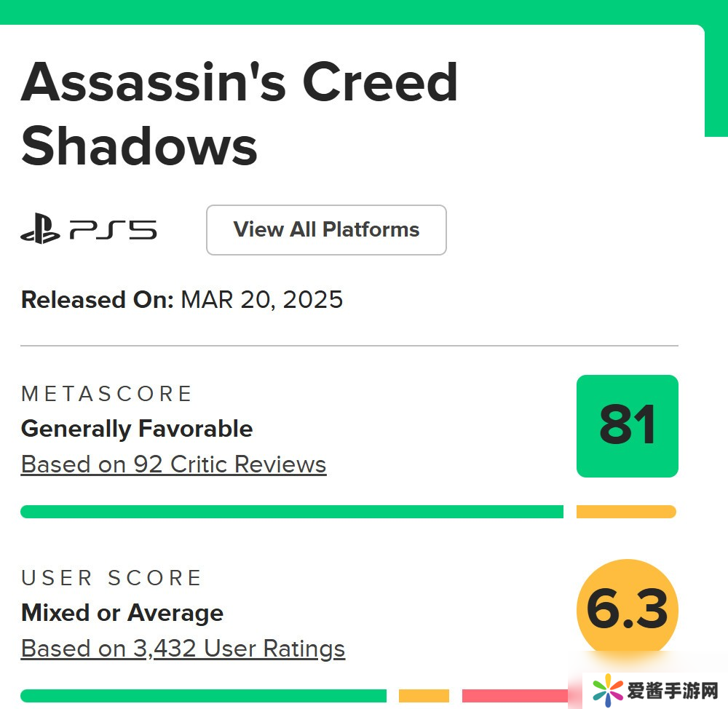Click the PS5 wordmark logo
This screenshot has width=728, height=709.
[x=113, y=230]
